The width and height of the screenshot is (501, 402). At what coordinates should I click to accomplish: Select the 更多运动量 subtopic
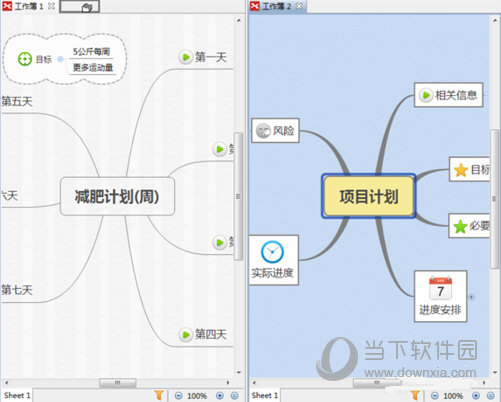pyautogui.click(x=93, y=68)
